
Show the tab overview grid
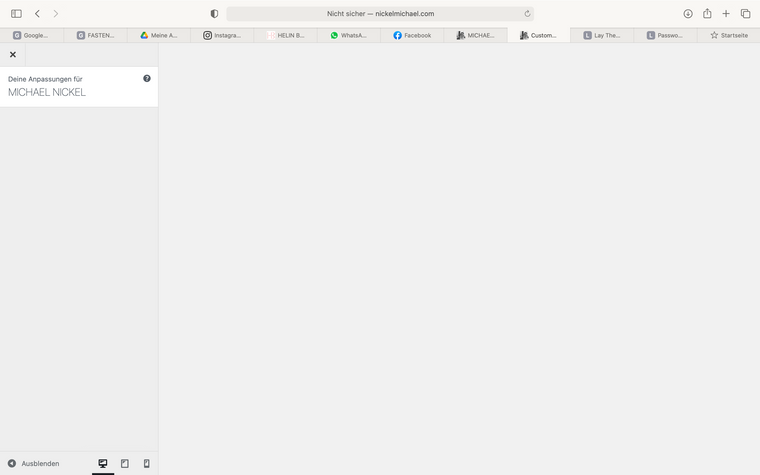[745, 14]
